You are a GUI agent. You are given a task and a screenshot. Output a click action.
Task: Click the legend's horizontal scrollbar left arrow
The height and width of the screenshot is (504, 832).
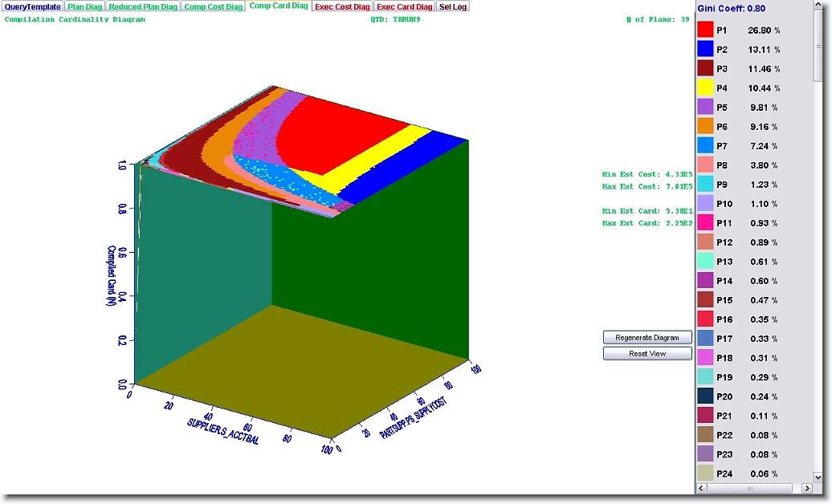click(703, 488)
